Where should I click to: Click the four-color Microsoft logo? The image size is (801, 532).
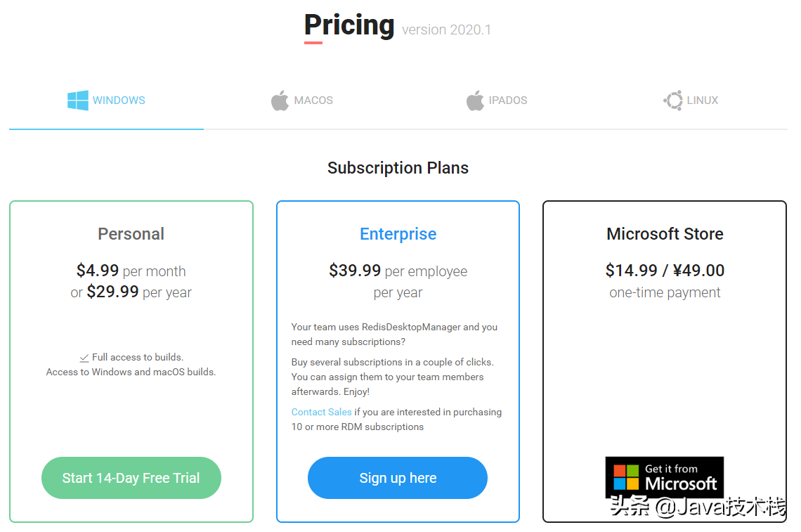[626, 477]
